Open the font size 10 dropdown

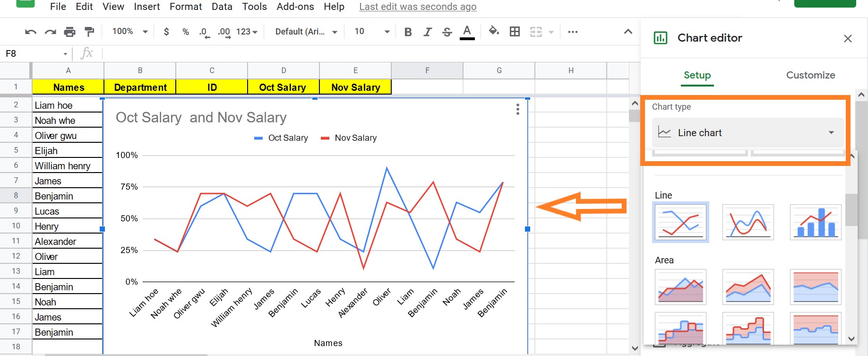(372, 32)
